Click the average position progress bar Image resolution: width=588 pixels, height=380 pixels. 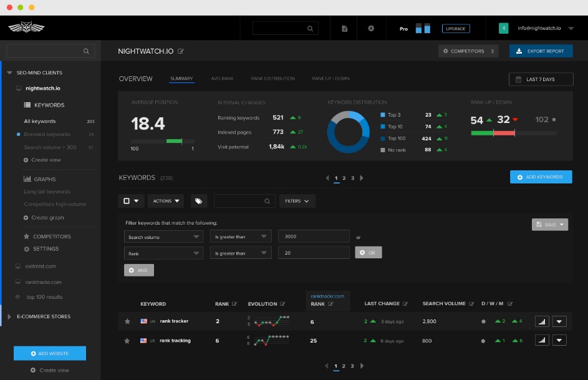click(x=162, y=141)
